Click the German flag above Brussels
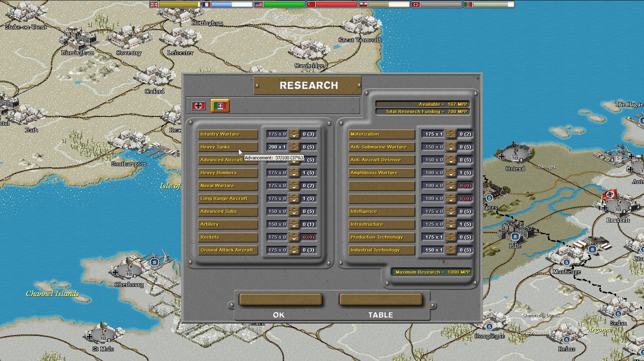This screenshot has height=361, width=644. [610, 194]
